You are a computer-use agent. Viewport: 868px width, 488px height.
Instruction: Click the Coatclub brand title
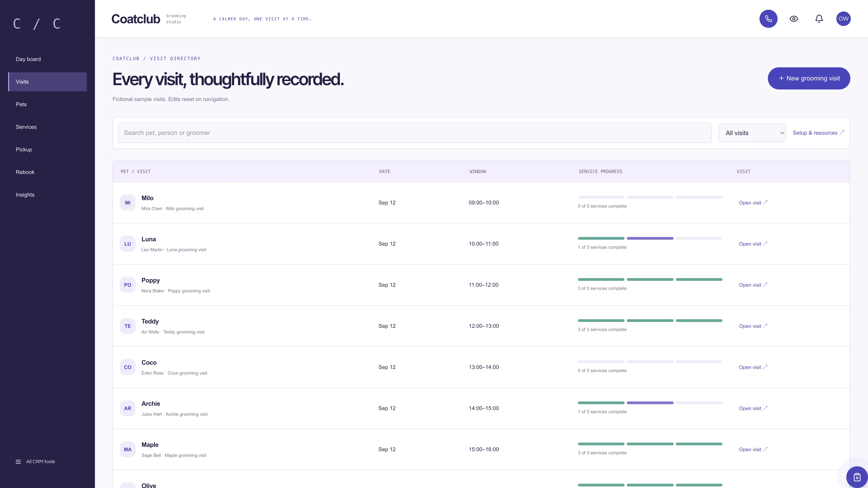tap(136, 19)
